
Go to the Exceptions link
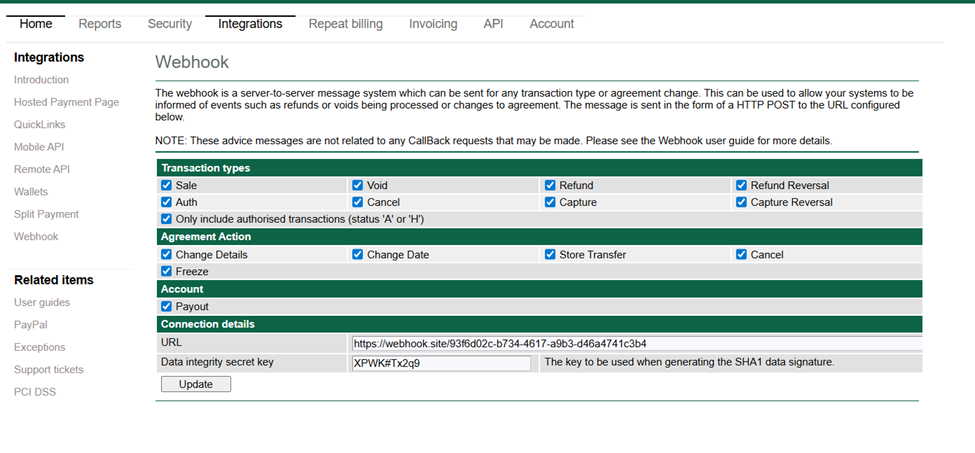point(39,347)
